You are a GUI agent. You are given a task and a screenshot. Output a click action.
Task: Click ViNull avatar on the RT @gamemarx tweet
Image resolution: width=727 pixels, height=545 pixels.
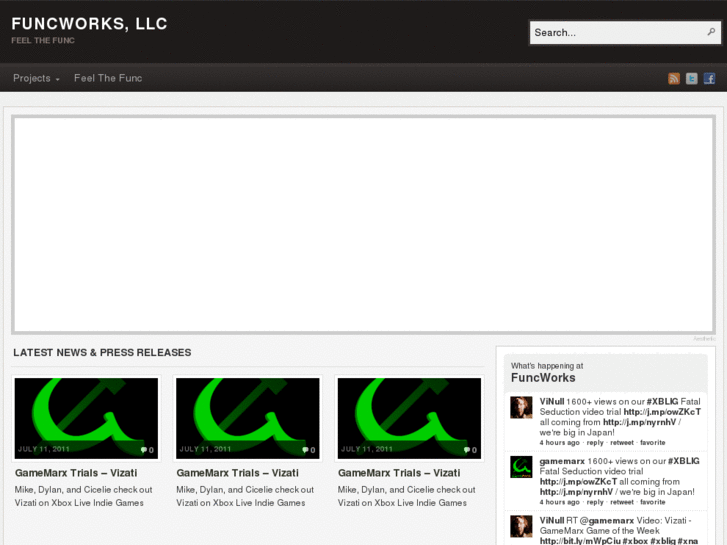tap(521, 526)
